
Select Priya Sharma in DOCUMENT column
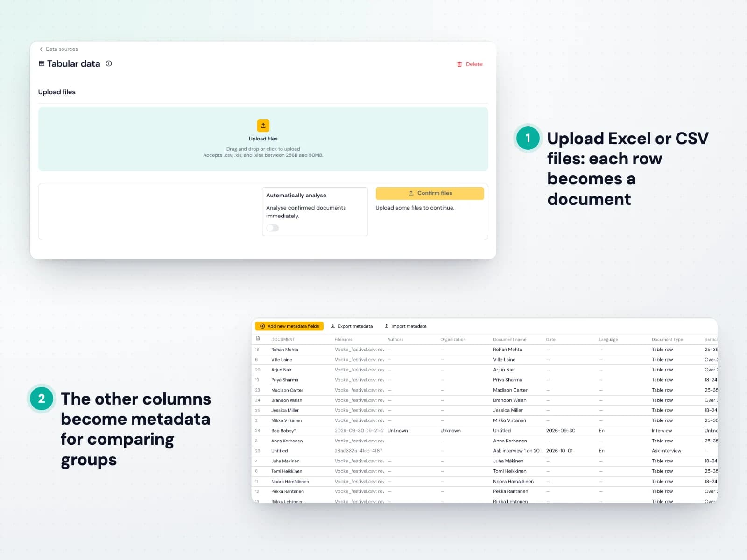coord(285,380)
